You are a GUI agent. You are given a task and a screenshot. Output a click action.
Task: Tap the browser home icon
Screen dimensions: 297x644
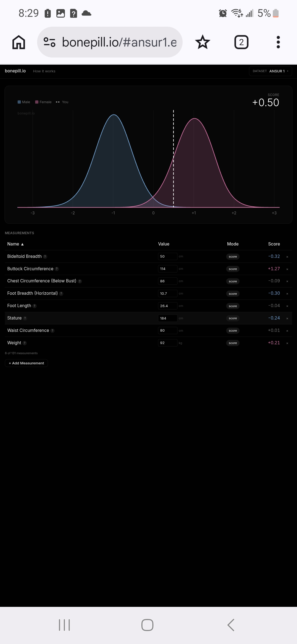pos(19,42)
